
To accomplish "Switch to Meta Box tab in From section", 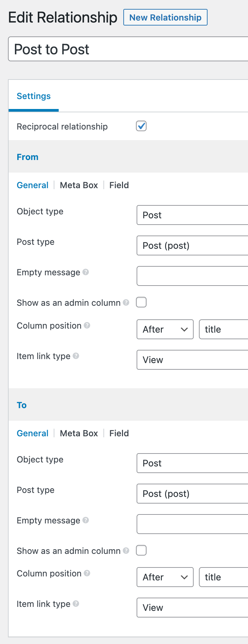I will 79,185.
